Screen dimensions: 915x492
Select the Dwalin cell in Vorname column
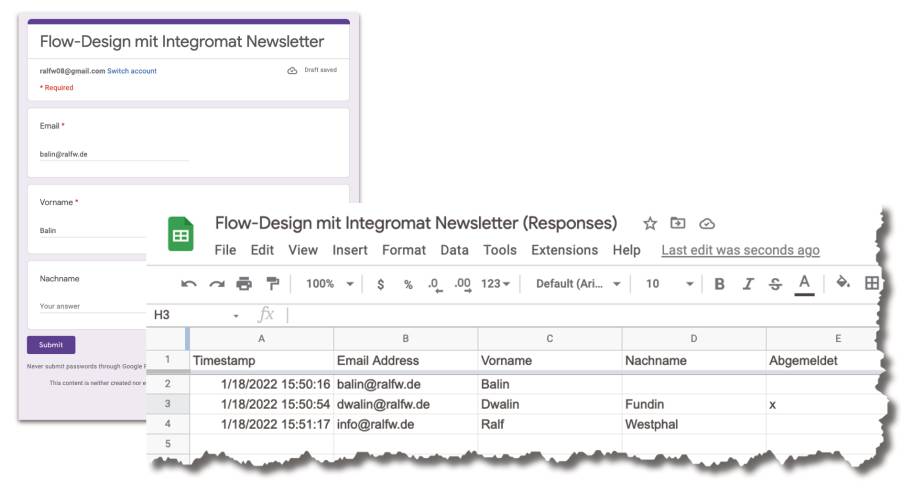(x=550, y=404)
